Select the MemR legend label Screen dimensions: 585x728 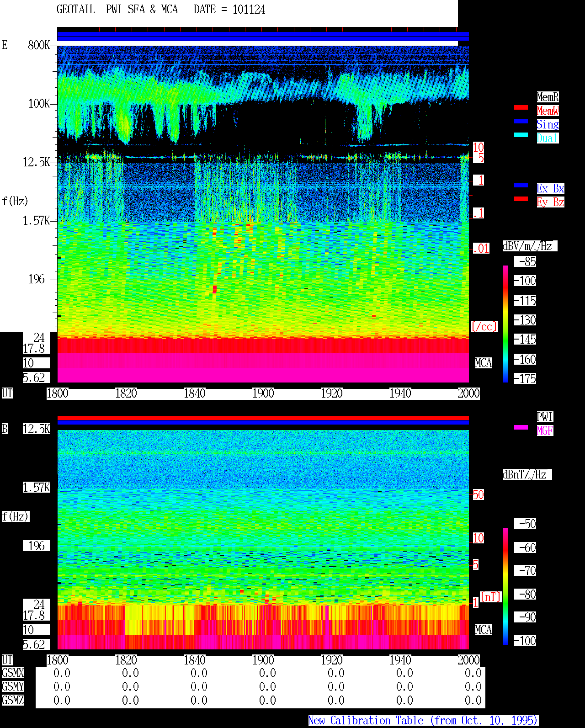click(548, 97)
